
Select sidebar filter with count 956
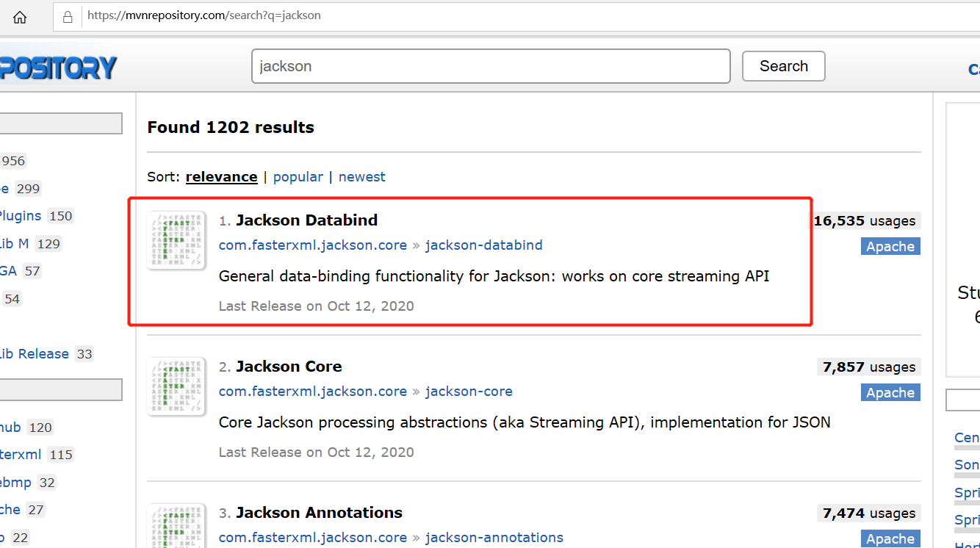[x=13, y=161]
